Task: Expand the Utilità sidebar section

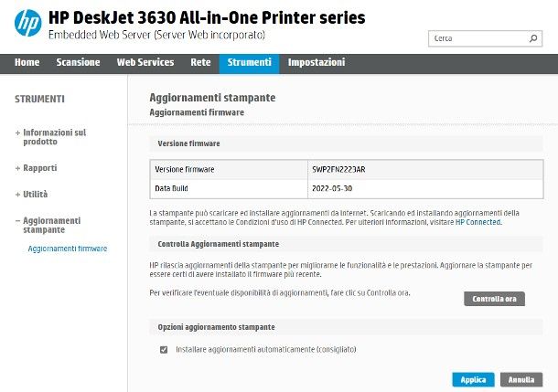Action: click(35, 195)
